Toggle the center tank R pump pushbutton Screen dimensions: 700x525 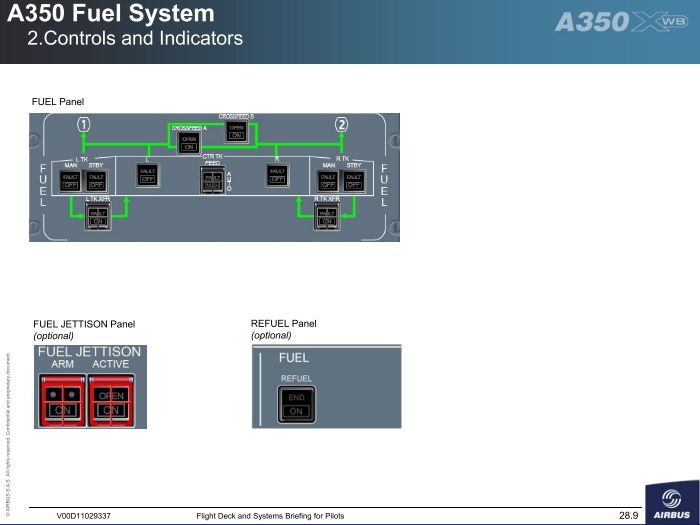[x=277, y=175]
